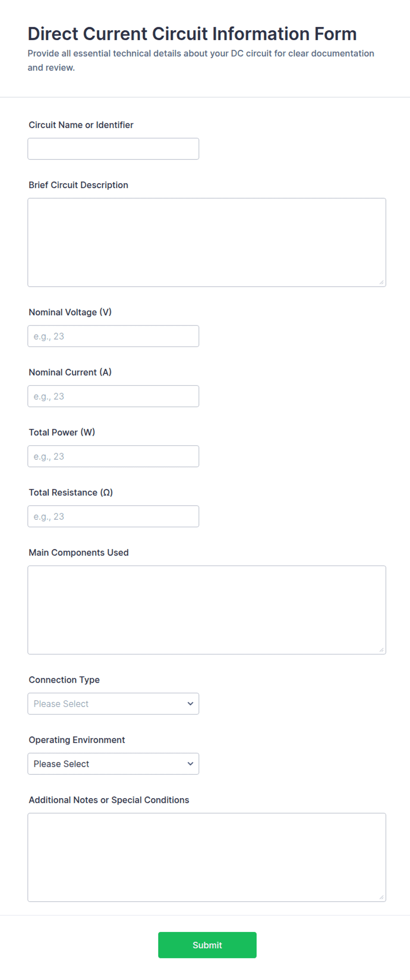Click the Circuit Name or Identifier label
This screenshot has width=410, height=980.
[81, 125]
